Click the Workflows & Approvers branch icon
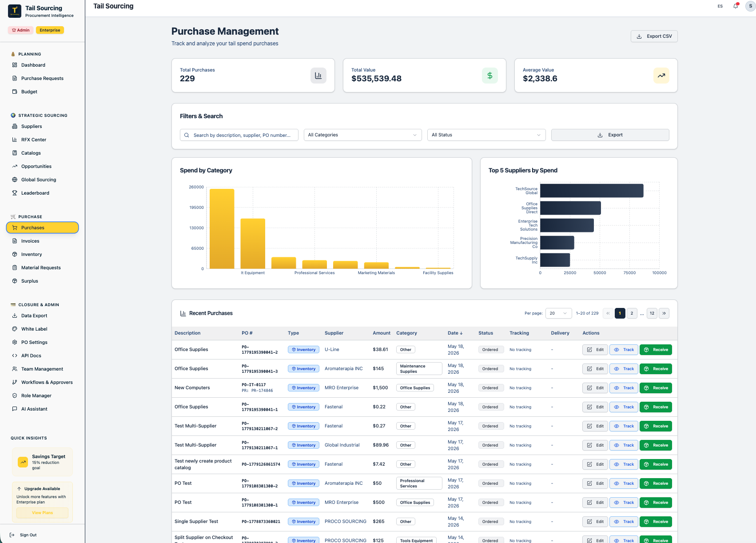 (15, 382)
